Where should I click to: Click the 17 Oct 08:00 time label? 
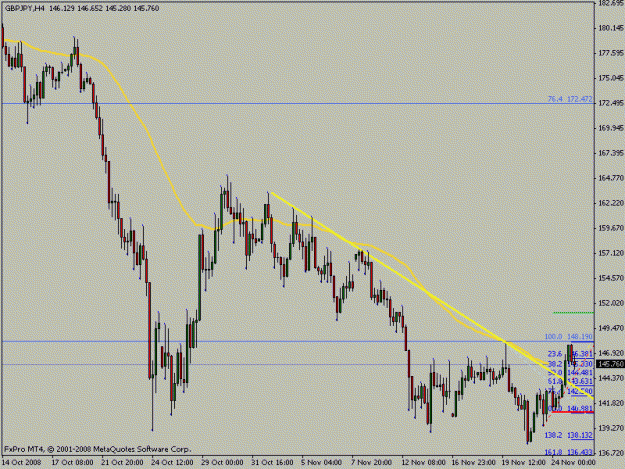pos(72,462)
